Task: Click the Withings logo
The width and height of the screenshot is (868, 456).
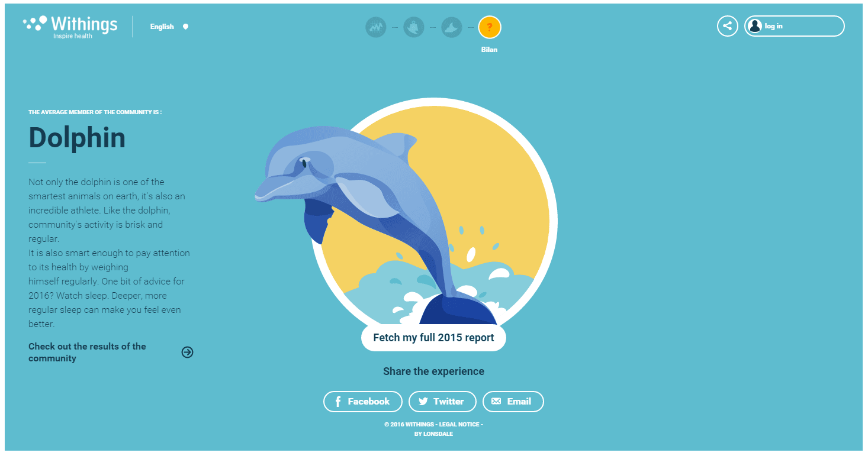Action: pyautogui.click(x=70, y=27)
